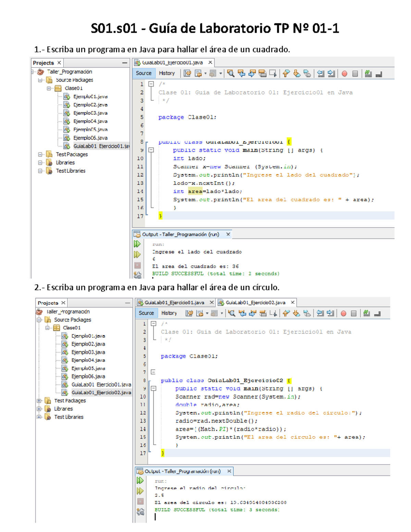Toggle Highlight Search in the editor toolbar
This screenshot has width=411, height=532.
click(x=262, y=74)
